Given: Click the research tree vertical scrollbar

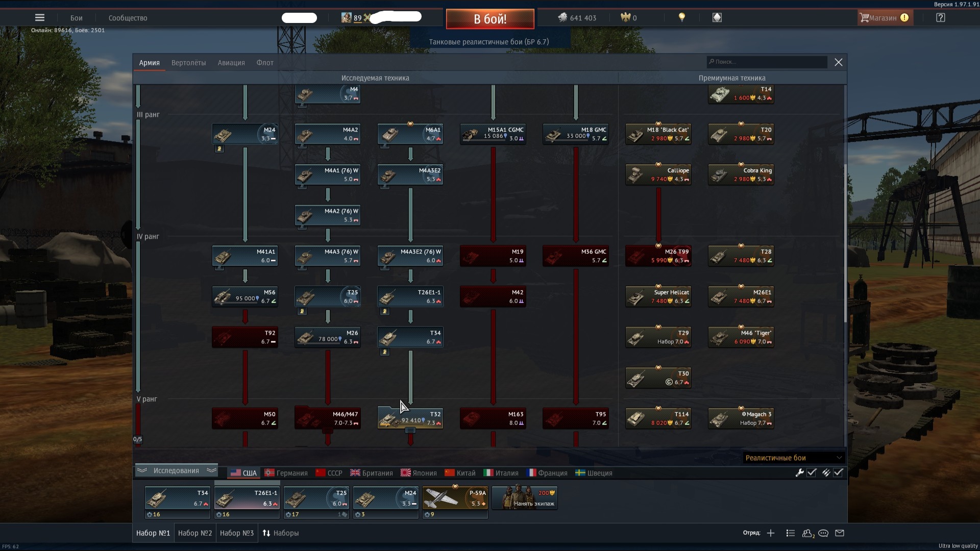Looking at the screenshot, I should (x=845, y=243).
